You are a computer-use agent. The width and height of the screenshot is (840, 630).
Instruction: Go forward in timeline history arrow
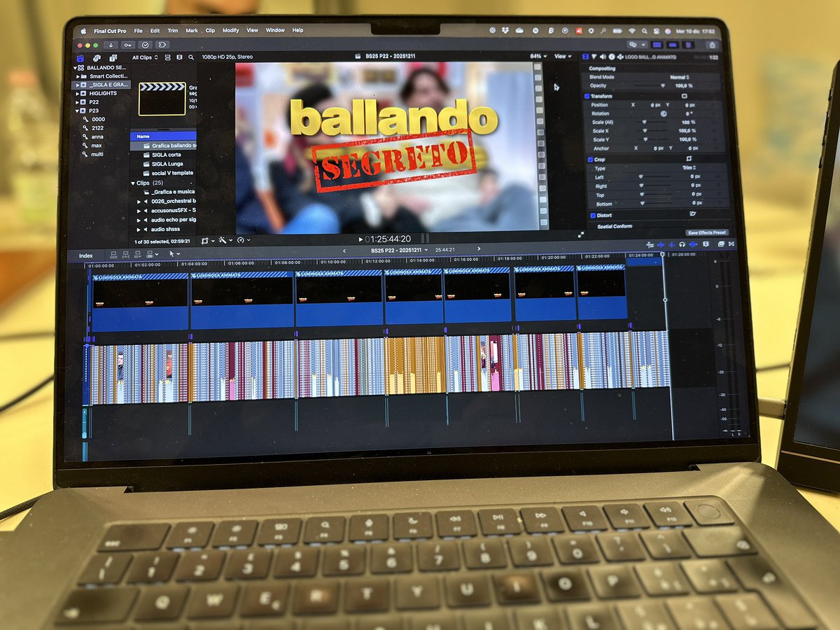click(479, 248)
